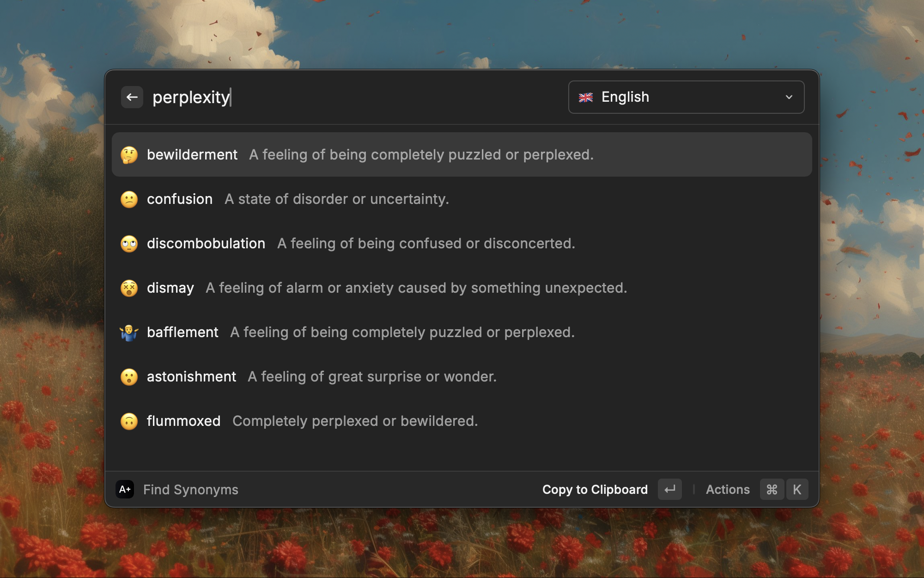Viewport: 924px width, 578px height.
Task: Click the Enter key shortcut icon
Action: [669, 489]
